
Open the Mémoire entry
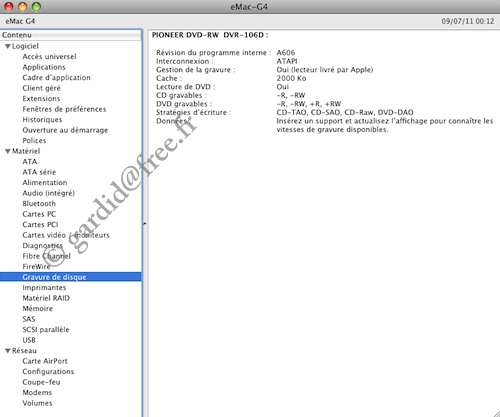38,309
